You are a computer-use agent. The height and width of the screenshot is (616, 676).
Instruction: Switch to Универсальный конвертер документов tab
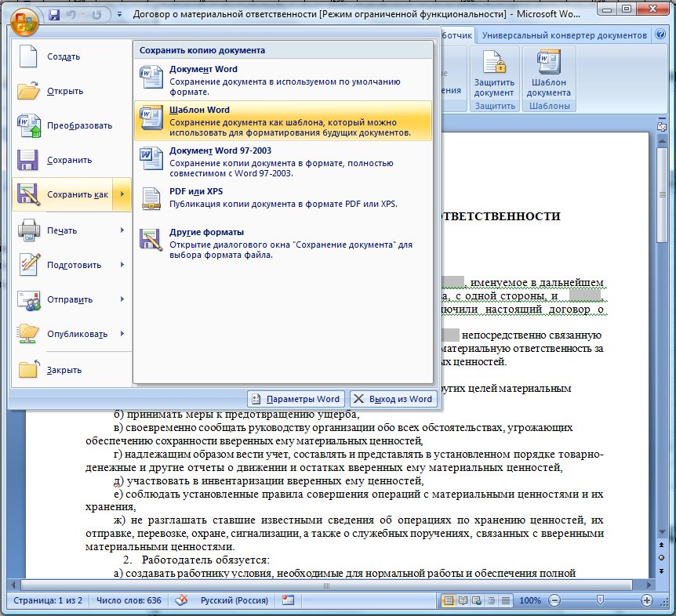coord(564,35)
